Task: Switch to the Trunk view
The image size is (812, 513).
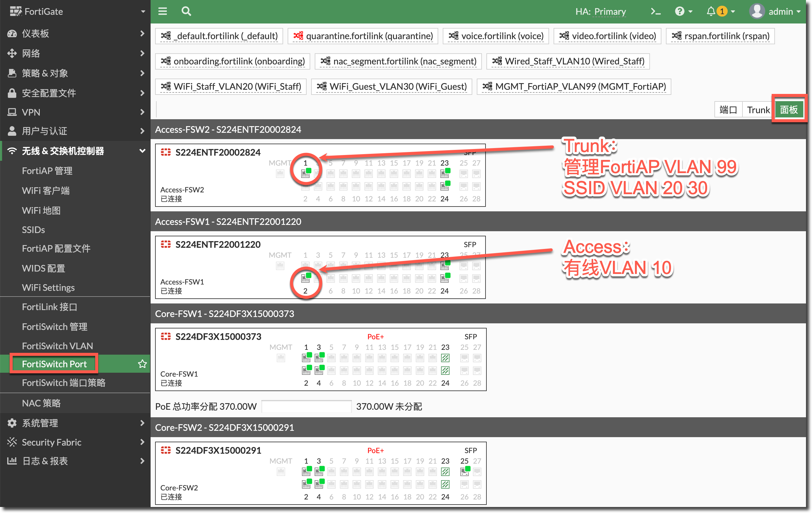Action: (x=758, y=110)
